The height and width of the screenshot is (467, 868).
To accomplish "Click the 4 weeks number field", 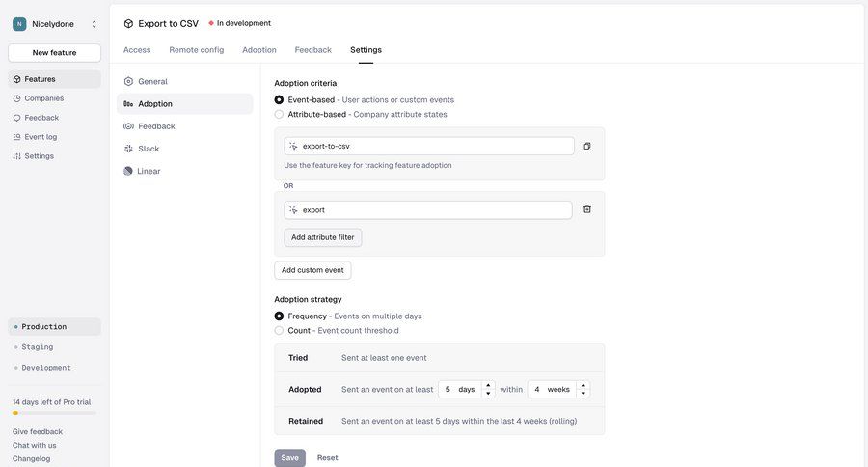I will pos(553,390).
